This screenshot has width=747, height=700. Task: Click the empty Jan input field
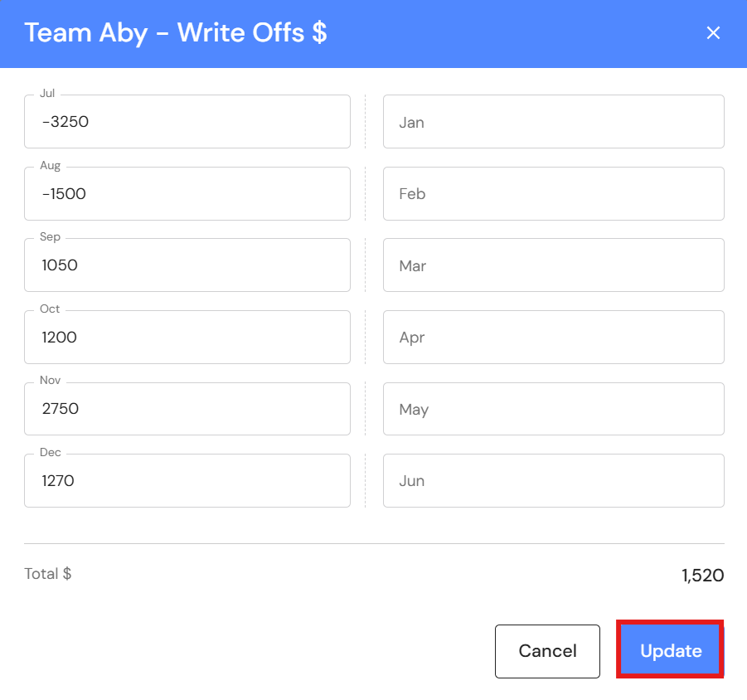[x=553, y=122]
